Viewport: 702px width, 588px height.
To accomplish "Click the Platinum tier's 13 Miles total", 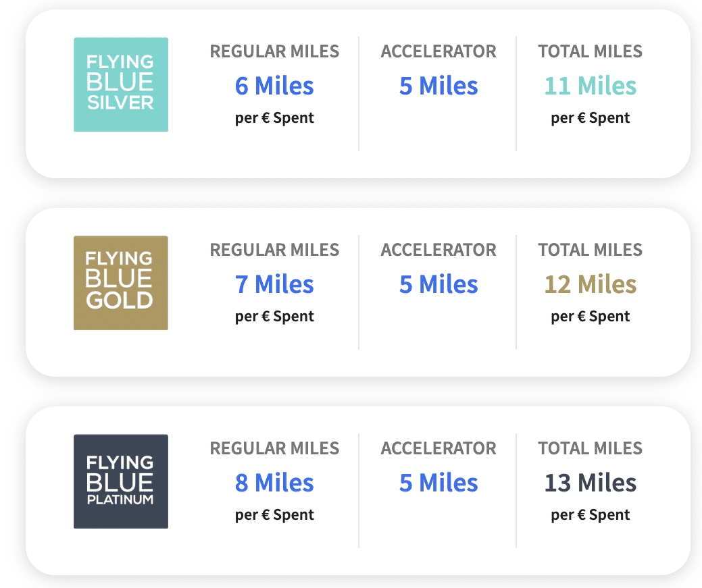I will click(x=590, y=483).
